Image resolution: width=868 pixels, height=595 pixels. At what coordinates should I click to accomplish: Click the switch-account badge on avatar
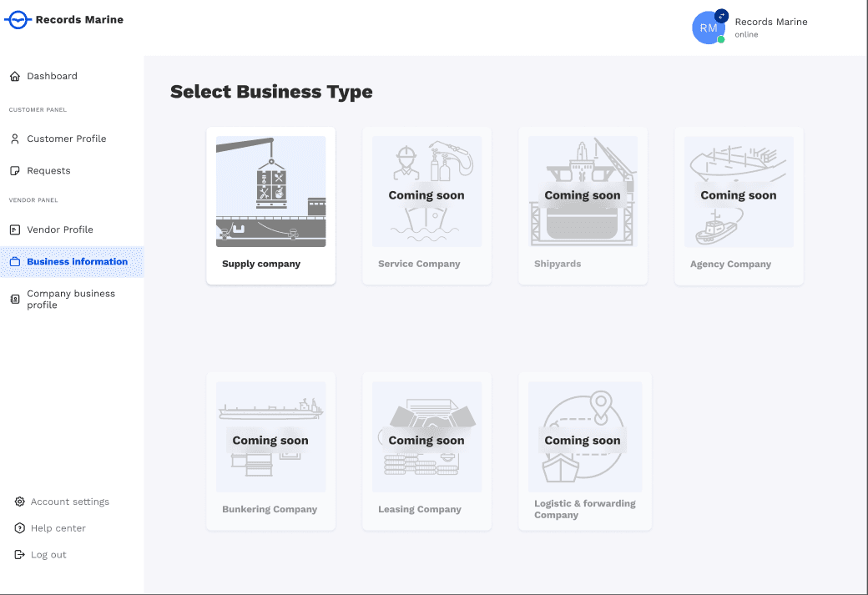coord(722,16)
